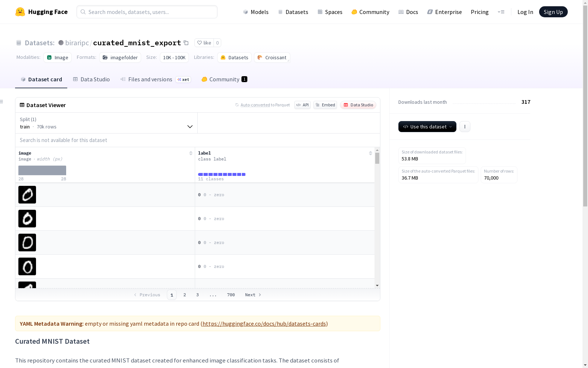Select the Dataset card tab
Image resolution: width=588 pixels, height=368 pixels.
click(41, 79)
